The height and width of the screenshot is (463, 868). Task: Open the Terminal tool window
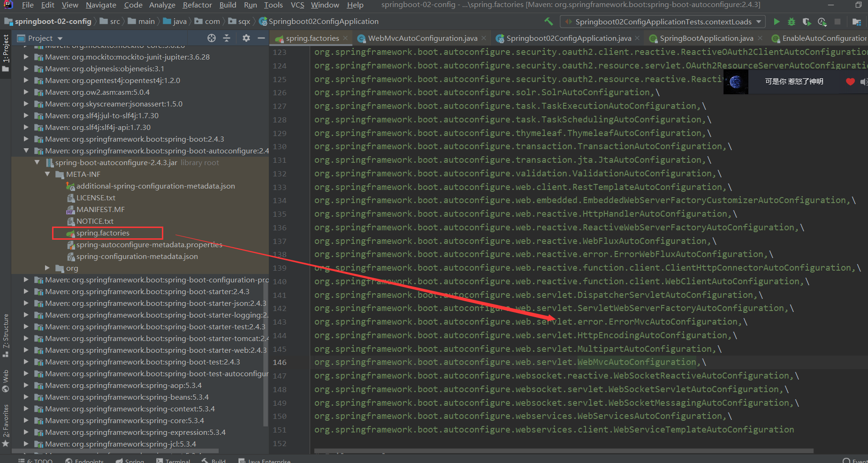click(173, 460)
